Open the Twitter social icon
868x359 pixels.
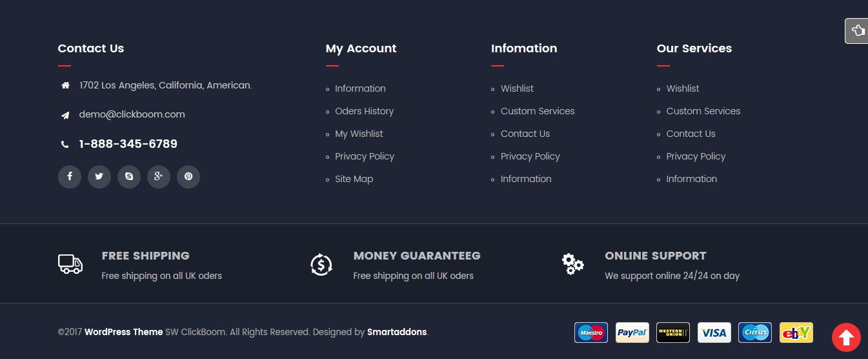(x=99, y=177)
